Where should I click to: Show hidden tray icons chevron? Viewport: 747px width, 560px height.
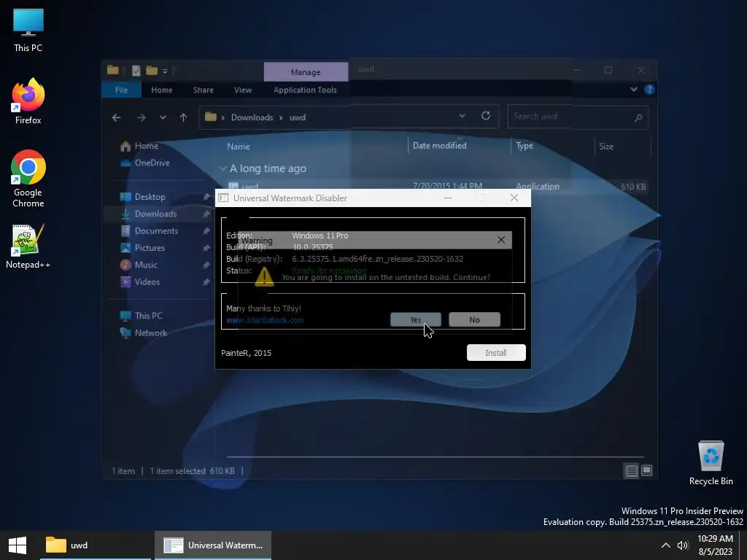coord(665,545)
